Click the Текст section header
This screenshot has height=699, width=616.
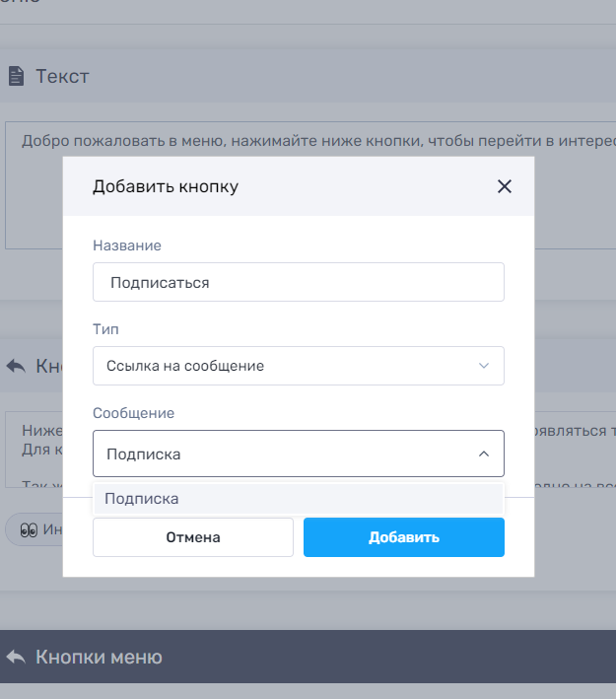pos(63,76)
